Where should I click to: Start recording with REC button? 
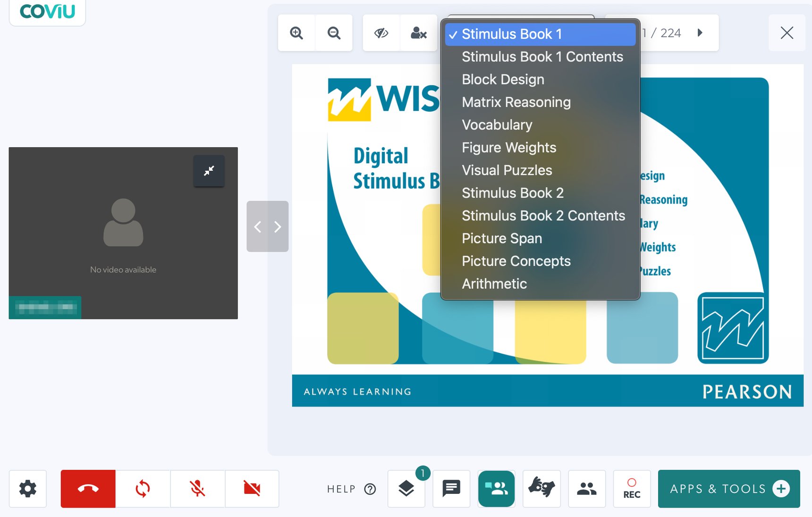pyautogui.click(x=632, y=489)
